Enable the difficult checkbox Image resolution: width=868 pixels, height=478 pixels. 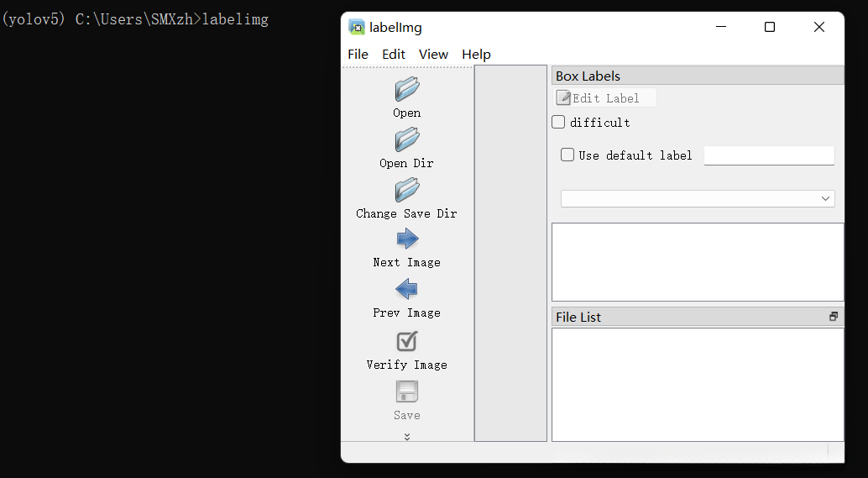(x=558, y=122)
